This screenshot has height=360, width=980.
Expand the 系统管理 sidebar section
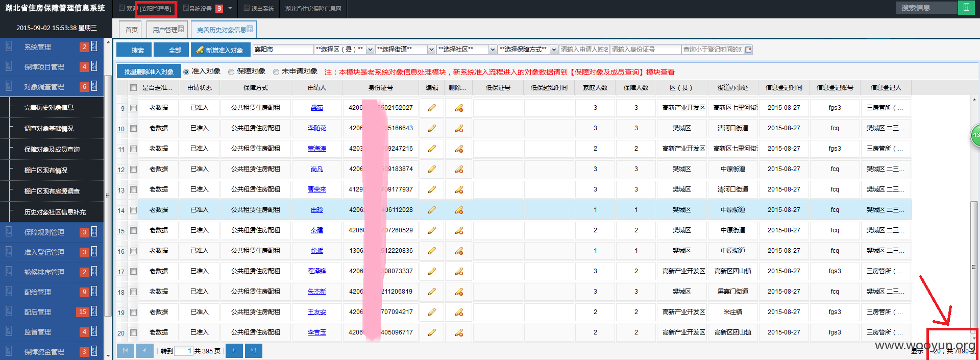pos(52,47)
